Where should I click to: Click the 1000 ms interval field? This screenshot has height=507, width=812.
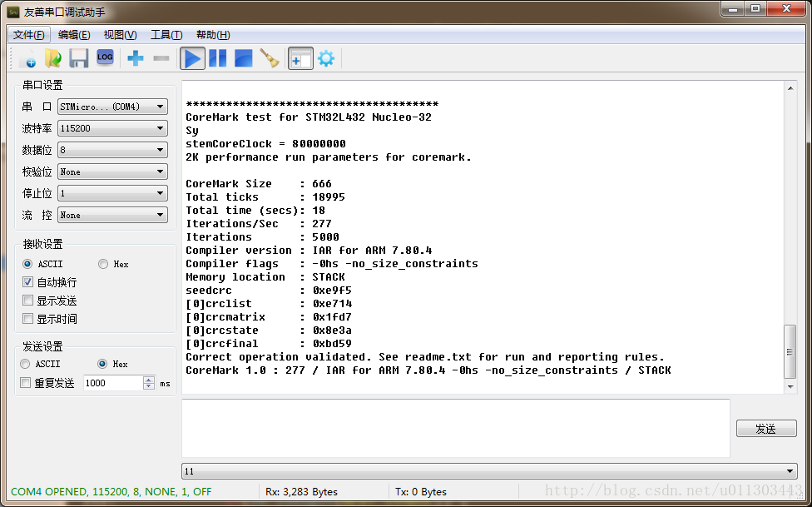coord(113,383)
